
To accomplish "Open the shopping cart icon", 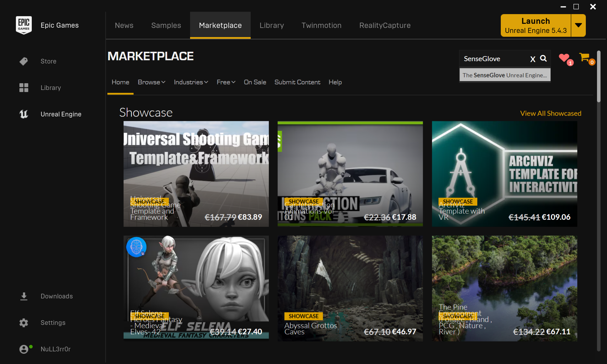I will click(585, 57).
